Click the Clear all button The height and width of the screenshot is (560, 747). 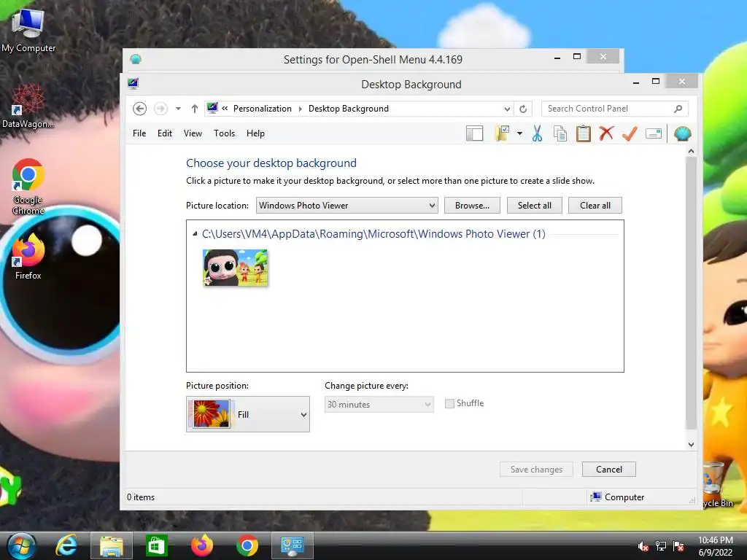click(595, 205)
